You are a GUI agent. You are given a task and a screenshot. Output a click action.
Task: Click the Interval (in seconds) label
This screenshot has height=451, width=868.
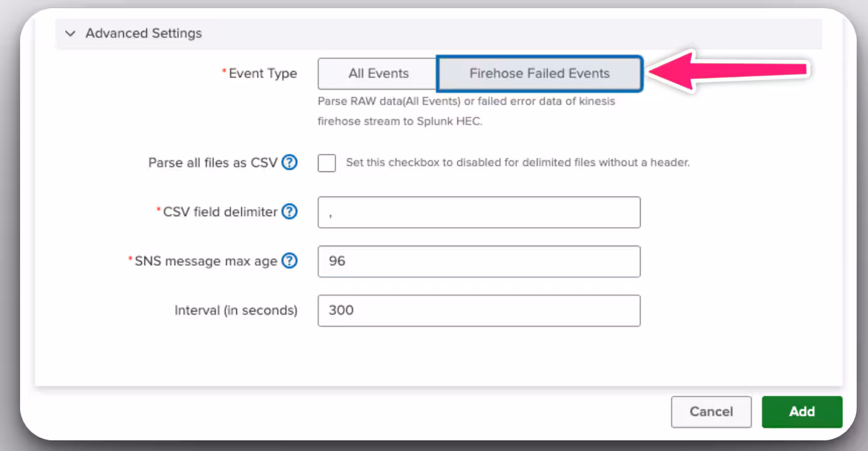coord(236,310)
